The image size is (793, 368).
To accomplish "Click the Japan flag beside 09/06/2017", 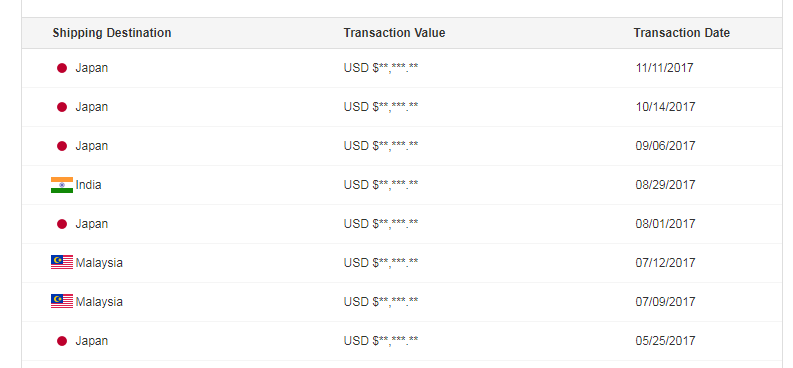I will (x=62, y=146).
